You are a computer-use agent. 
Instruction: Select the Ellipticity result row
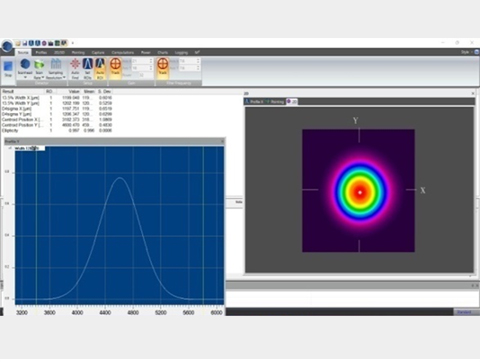pos(57,130)
